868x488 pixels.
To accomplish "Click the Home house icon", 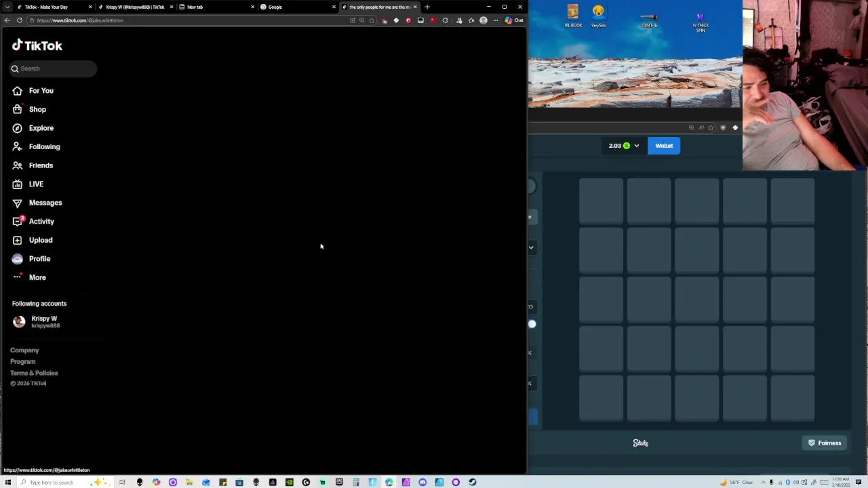I will tap(17, 91).
